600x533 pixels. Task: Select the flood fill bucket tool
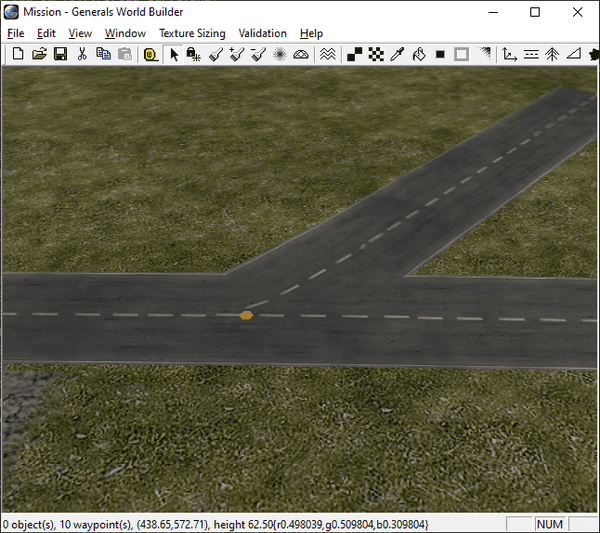[419, 54]
